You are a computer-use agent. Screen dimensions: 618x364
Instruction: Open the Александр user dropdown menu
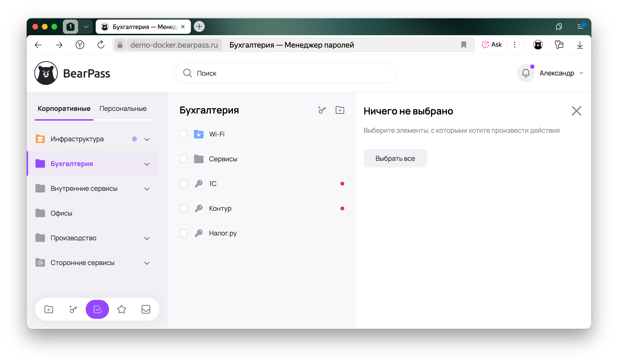click(561, 73)
